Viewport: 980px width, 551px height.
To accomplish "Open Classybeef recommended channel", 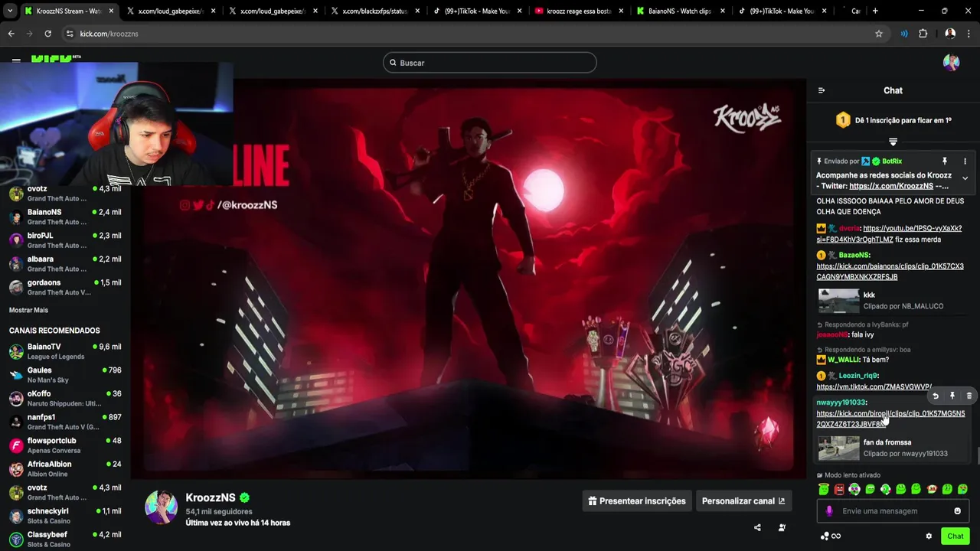I will (65, 539).
